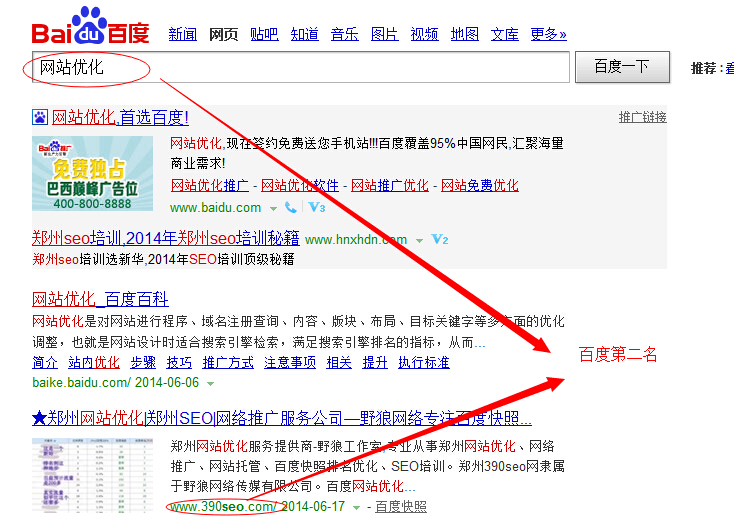Viewport: 734px width, 525px height.
Task: Click the 推广链接 label link
Action: pos(642,117)
